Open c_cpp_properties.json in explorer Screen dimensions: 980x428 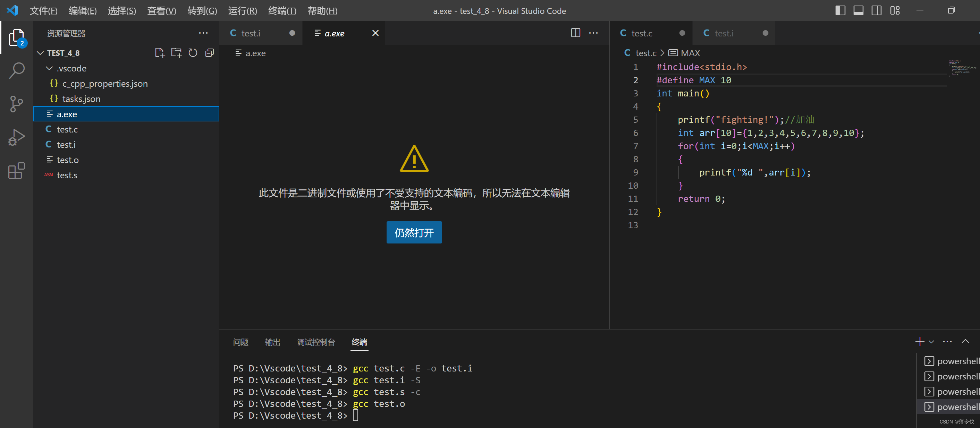click(x=126, y=83)
